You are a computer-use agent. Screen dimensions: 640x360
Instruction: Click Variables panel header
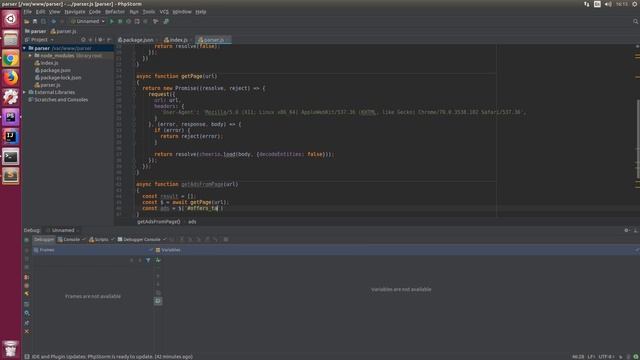click(x=396, y=250)
